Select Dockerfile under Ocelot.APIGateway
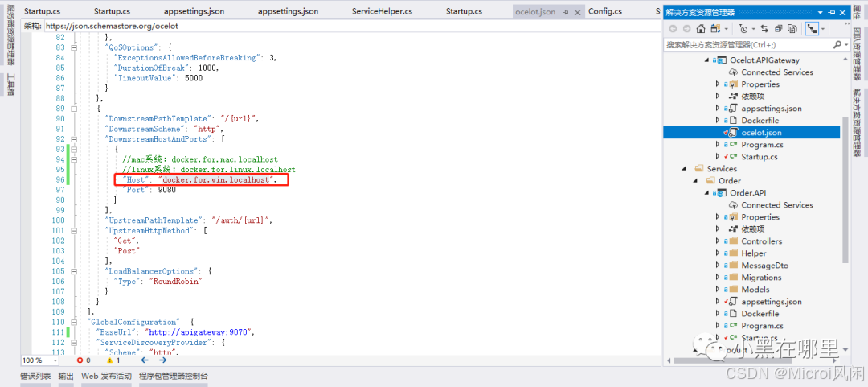This screenshot has height=387, width=868. pos(759,121)
